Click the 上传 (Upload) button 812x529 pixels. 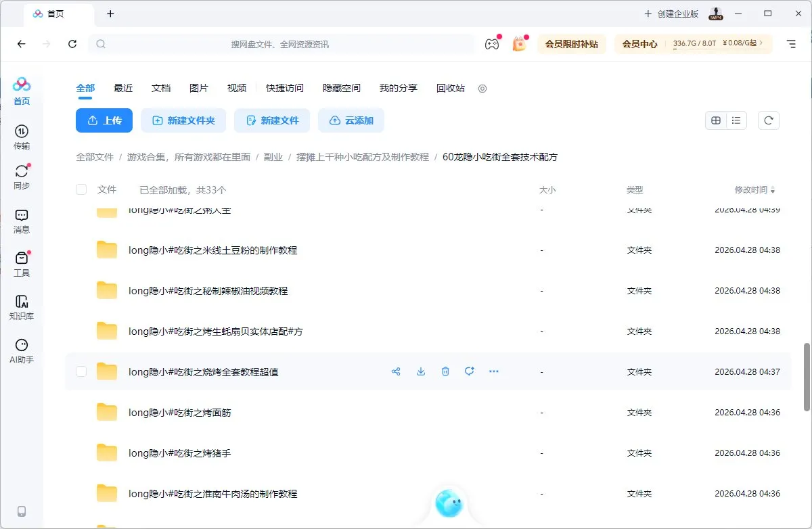click(x=104, y=120)
